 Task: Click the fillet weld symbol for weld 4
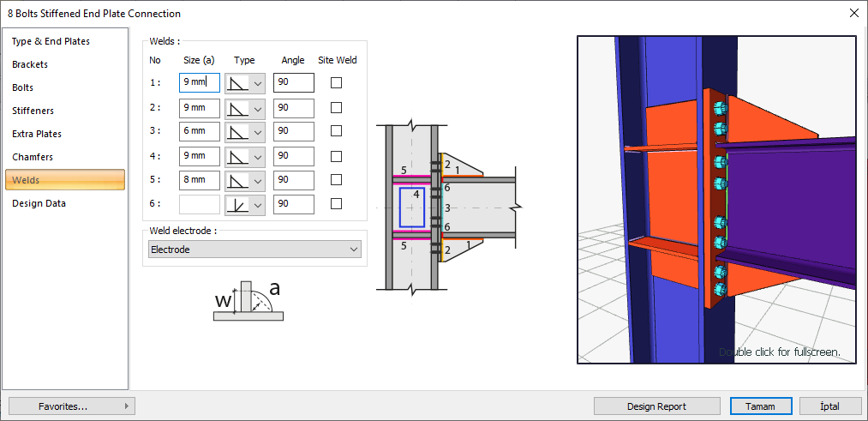(x=237, y=156)
